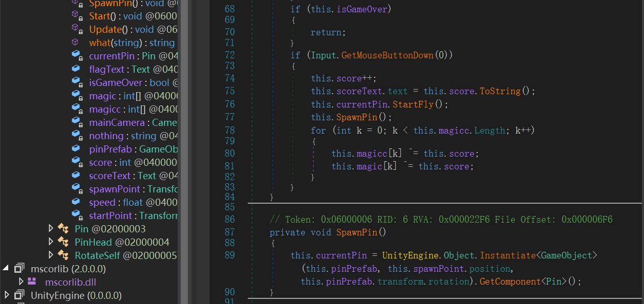
Task: Click the mscorlib.dll module icon
Action: tap(32, 282)
